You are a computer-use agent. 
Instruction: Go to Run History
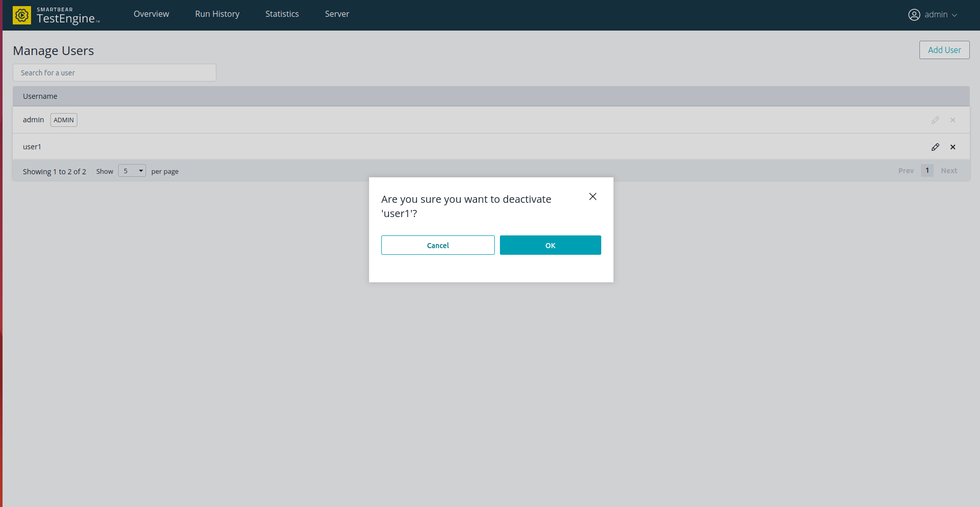coord(217,14)
